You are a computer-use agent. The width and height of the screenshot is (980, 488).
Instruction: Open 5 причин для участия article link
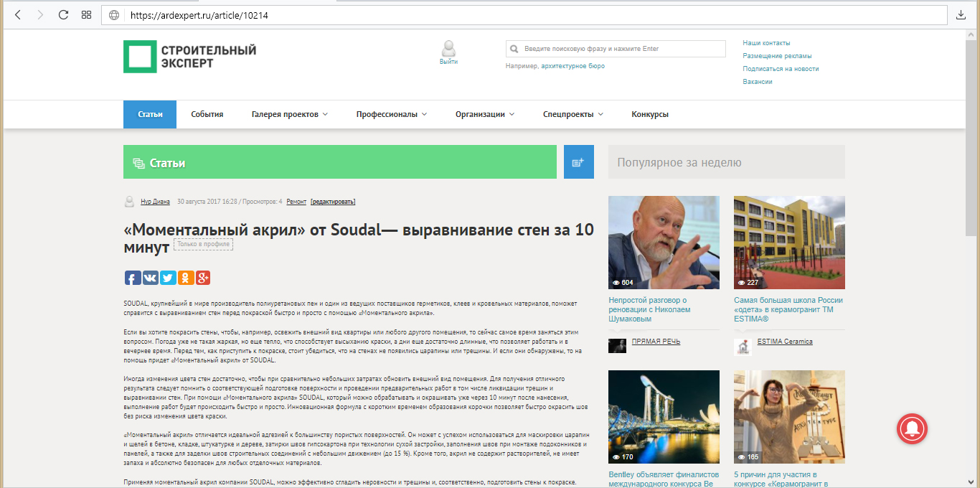click(781, 479)
